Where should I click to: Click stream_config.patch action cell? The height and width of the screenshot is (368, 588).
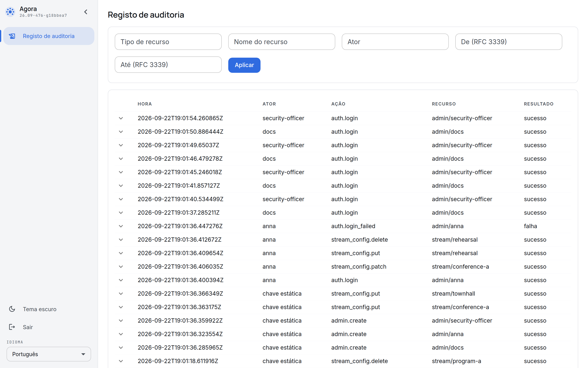point(359,267)
